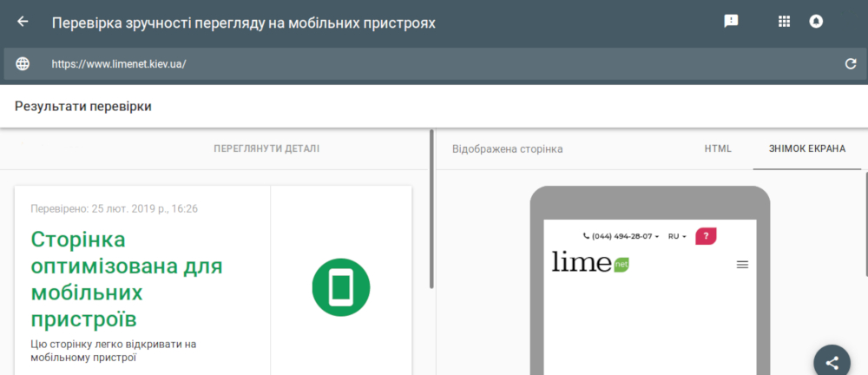The height and width of the screenshot is (375, 868).
Task: Open the feedback icon in header
Action: [x=731, y=22]
